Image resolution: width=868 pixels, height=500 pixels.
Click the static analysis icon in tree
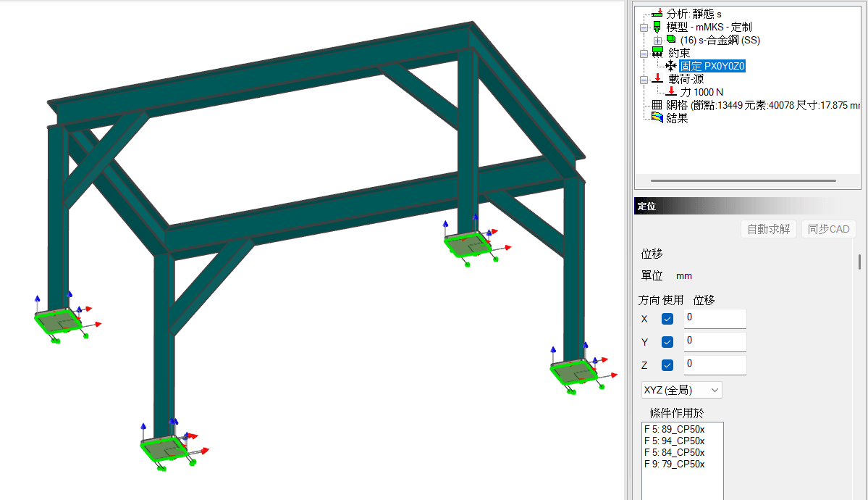point(657,13)
